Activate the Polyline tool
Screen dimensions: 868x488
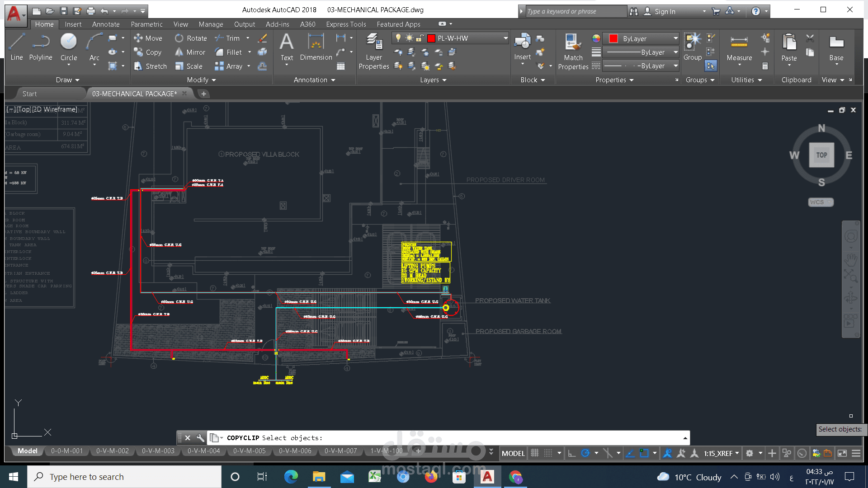41,47
